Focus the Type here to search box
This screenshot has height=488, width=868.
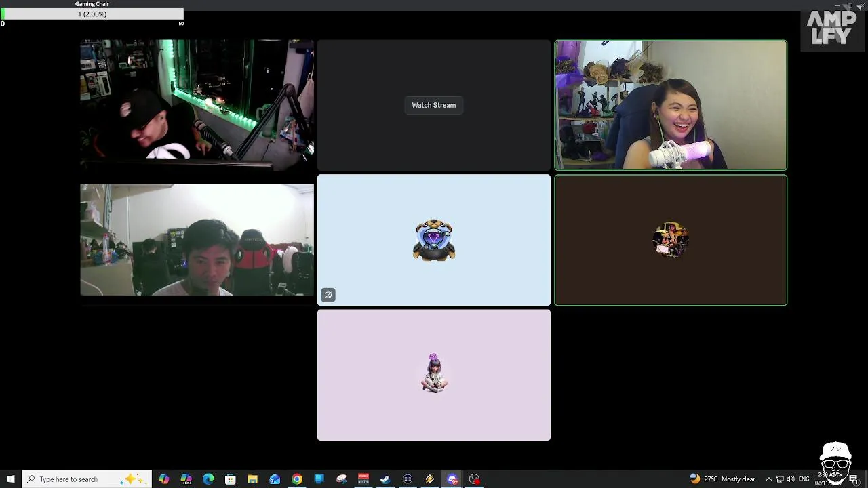click(x=85, y=479)
